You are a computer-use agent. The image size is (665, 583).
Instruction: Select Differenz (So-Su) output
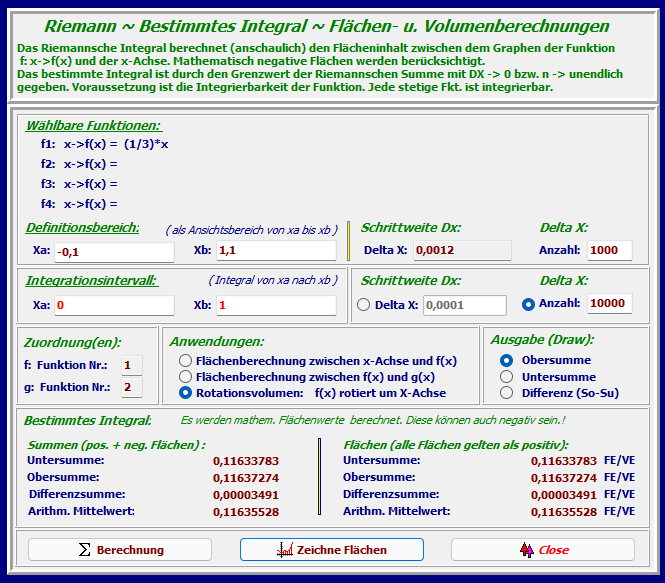[x=506, y=393]
